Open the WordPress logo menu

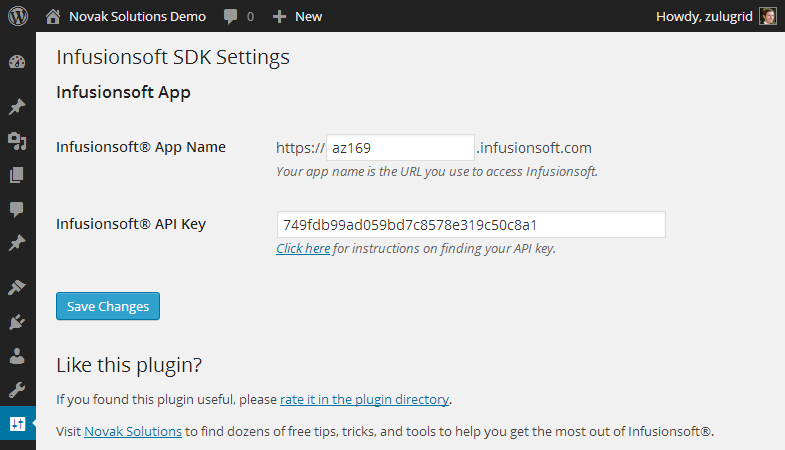(x=18, y=16)
